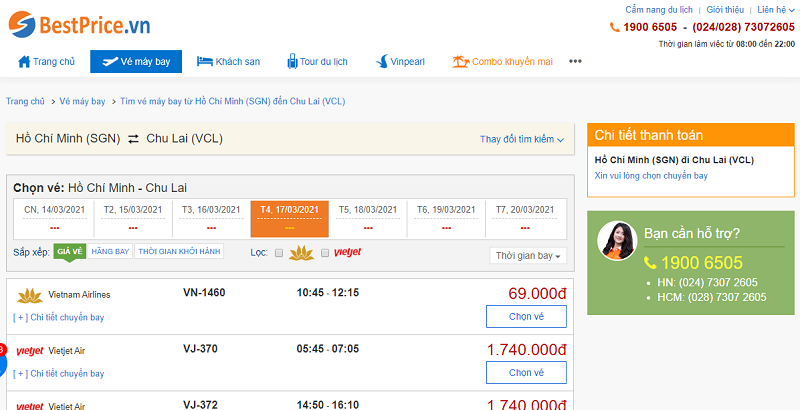This screenshot has width=800, height=410.
Task: Select date T7, 20/03/2021
Action: click(x=525, y=219)
